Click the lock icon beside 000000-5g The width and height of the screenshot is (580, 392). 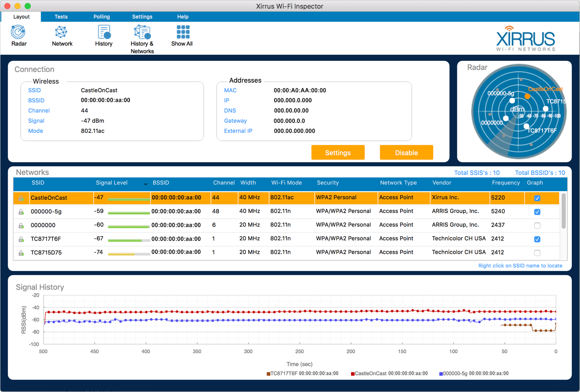21,212
